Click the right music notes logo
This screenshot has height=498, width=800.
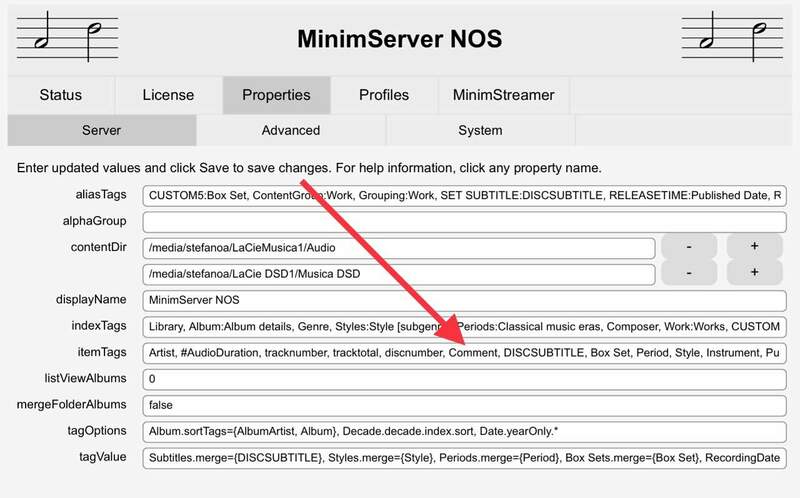(737, 37)
